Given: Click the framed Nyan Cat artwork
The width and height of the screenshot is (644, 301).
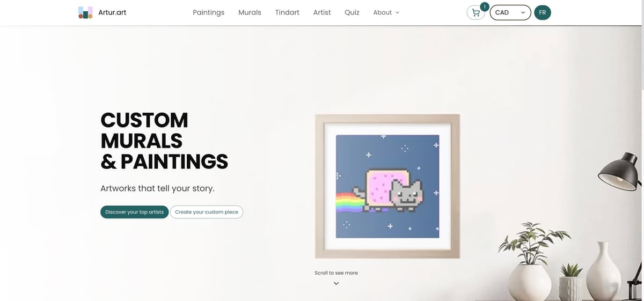Looking at the screenshot, I should tap(387, 186).
